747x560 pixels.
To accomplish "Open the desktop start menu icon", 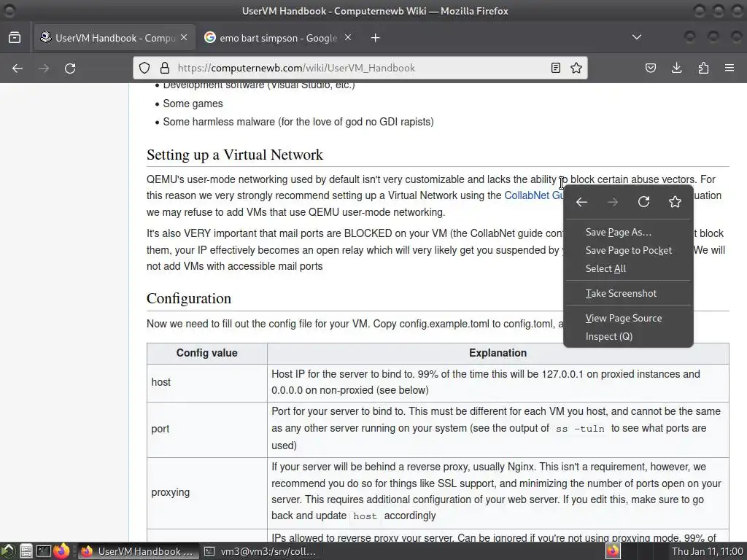I will coord(7,551).
